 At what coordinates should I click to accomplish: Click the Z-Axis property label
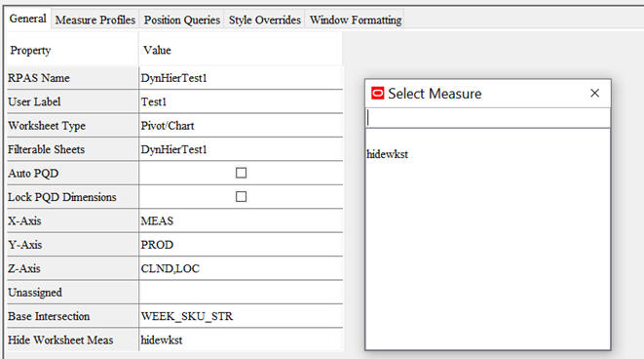(23, 268)
